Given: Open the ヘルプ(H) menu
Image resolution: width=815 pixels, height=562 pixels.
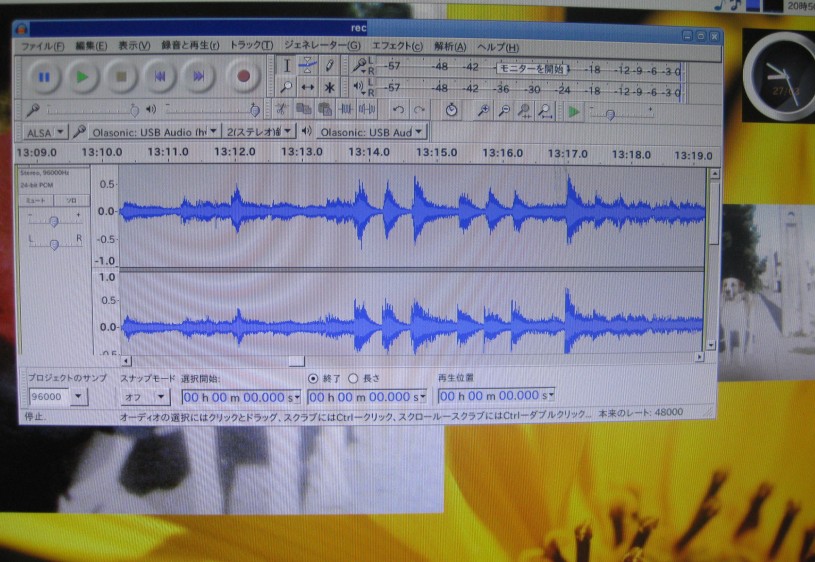Looking at the screenshot, I should coord(498,47).
